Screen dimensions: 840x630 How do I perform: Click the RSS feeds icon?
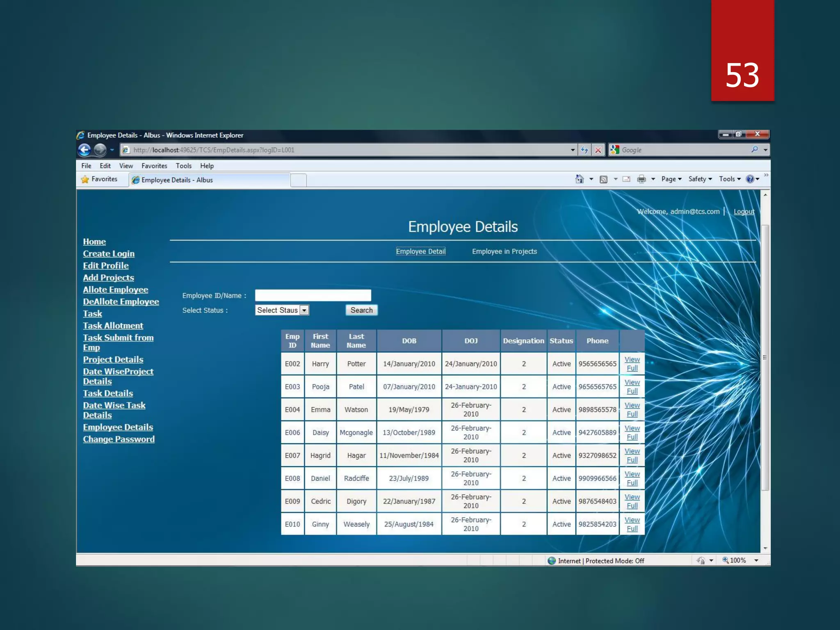coord(603,179)
